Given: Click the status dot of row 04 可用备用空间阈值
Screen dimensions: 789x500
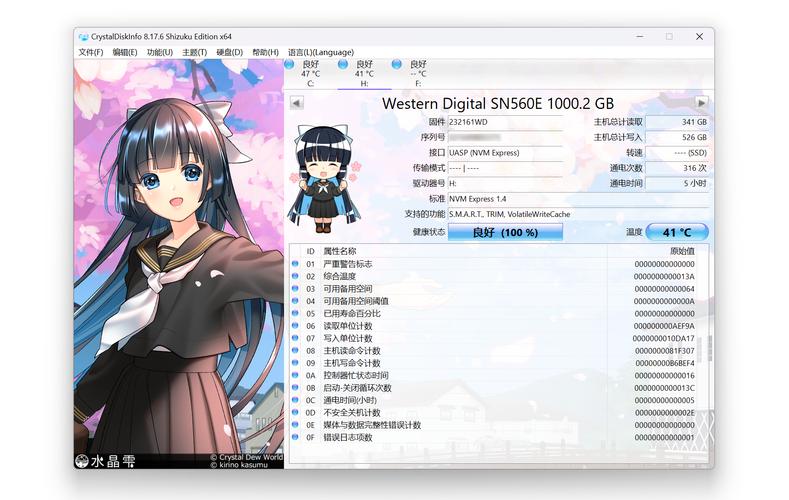Looking at the screenshot, I should click(x=295, y=301).
